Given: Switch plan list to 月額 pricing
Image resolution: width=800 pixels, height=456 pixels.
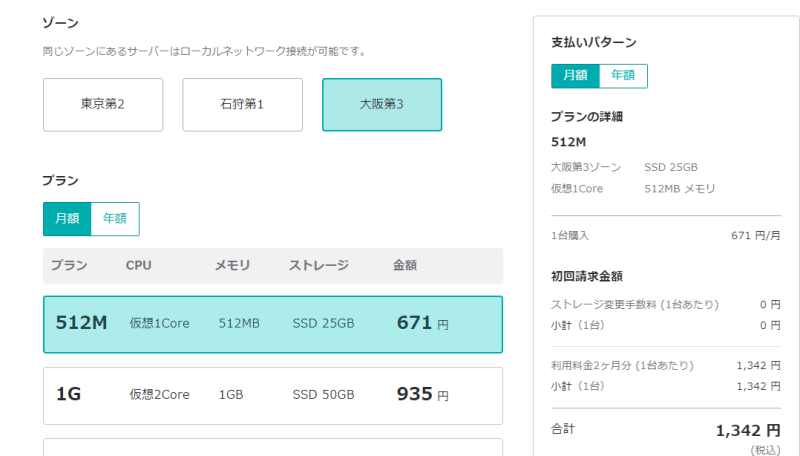Looking at the screenshot, I should click(x=67, y=219).
